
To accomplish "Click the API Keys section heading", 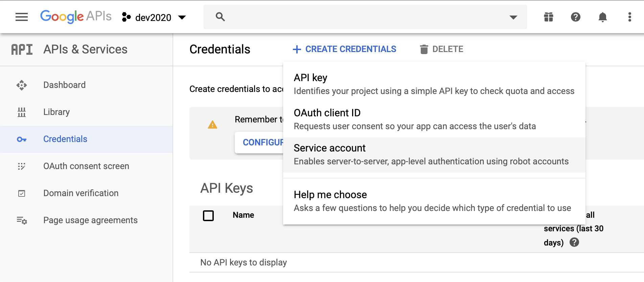I will (227, 188).
